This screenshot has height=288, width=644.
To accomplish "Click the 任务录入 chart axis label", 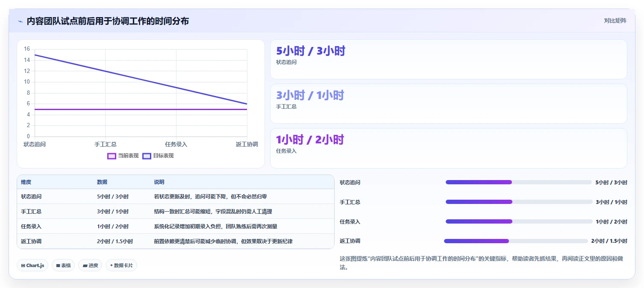I will (176, 144).
